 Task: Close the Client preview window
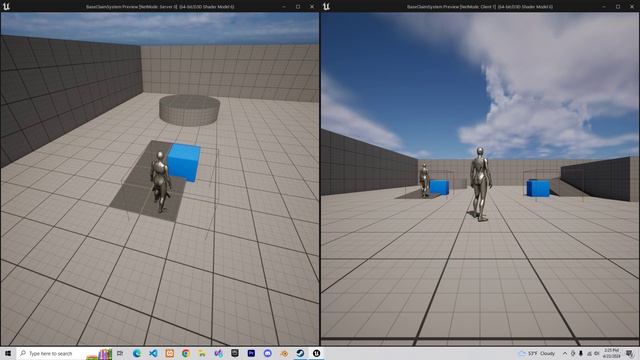(x=632, y=7)
